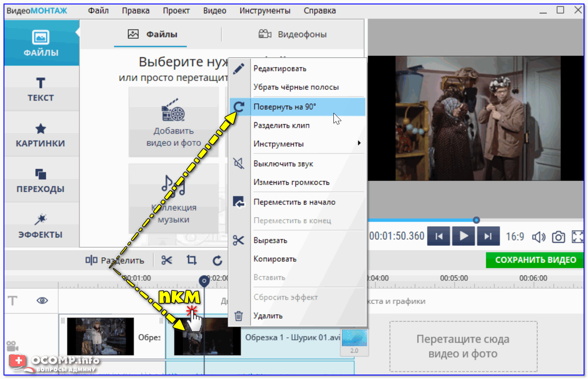Expand the Инструменты submenu
The height and width of the screenshot is (379, 588).
pyautogui.click(x=307, y=144)
